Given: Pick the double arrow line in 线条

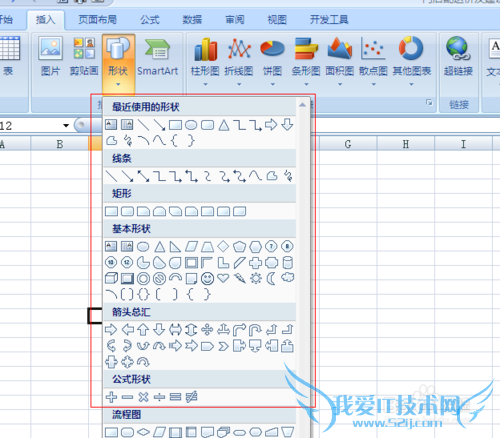Looking at the screenshot, I should pyautogui.click(x=143, y=176).
